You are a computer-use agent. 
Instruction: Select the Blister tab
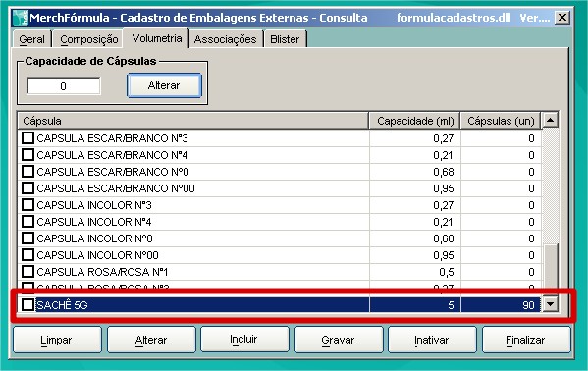tap(285, 39)
